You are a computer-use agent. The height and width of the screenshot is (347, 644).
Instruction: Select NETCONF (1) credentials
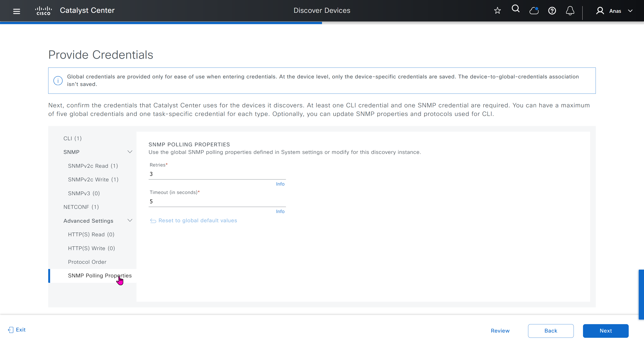pyautogui.click(x=81, y=207)
